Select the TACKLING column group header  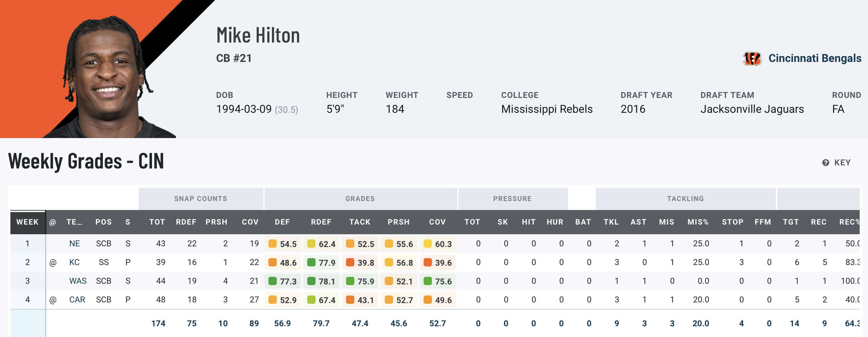pos(685,199)
